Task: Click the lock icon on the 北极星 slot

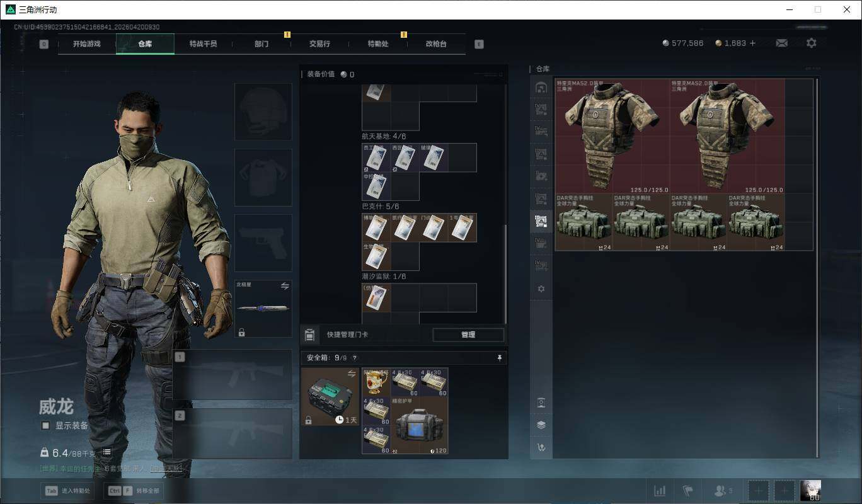Action: [241, 332]
